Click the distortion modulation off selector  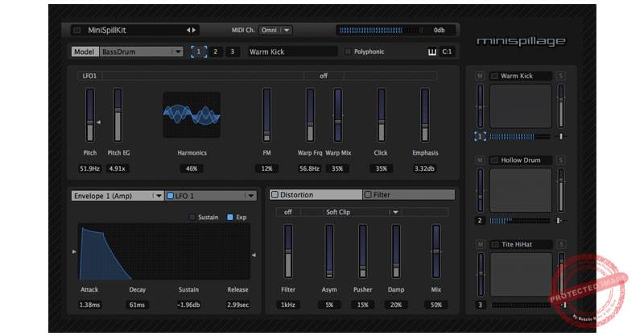(288, 212)
